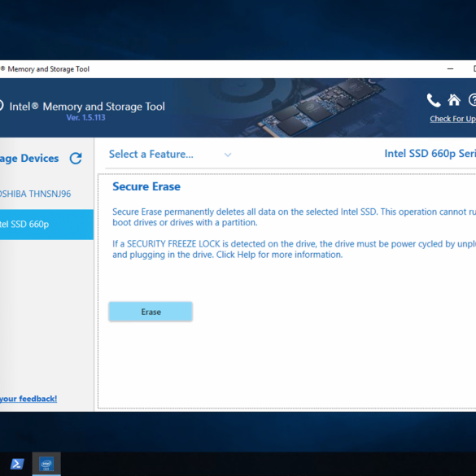The image size is (476, 476).
Task: Click the Ver. 1.5.113 version text
Action: [x=86, y=117]
